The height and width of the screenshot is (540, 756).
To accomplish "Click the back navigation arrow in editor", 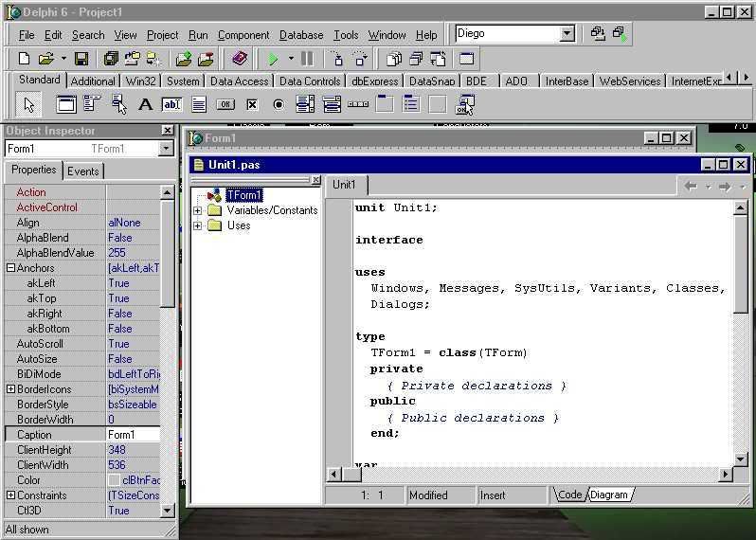I will tap(691, 186).
